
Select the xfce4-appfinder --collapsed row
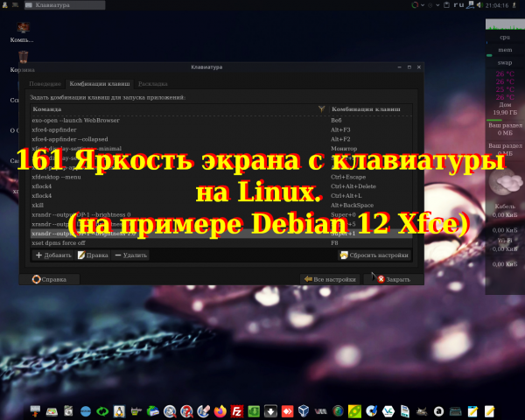(221, 139)
